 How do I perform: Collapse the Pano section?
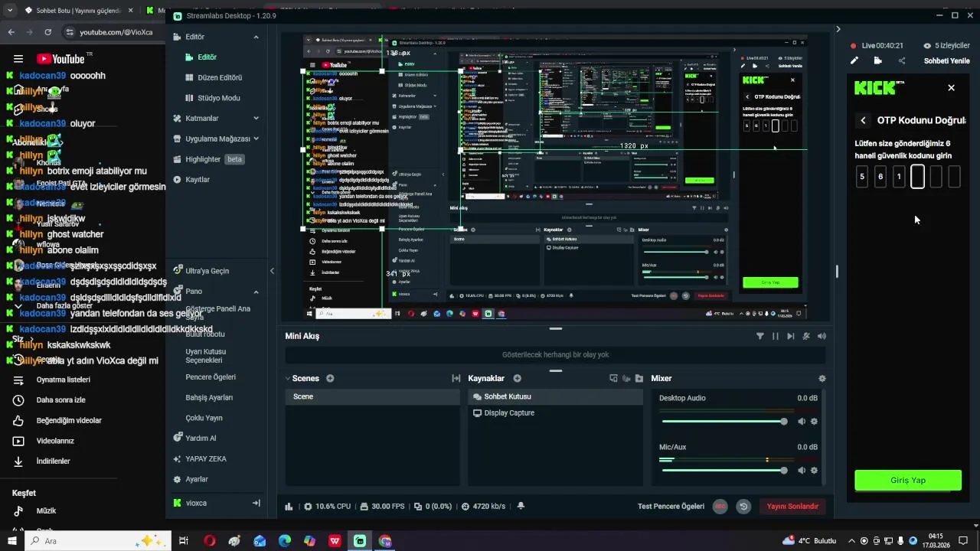click(256, 292)
